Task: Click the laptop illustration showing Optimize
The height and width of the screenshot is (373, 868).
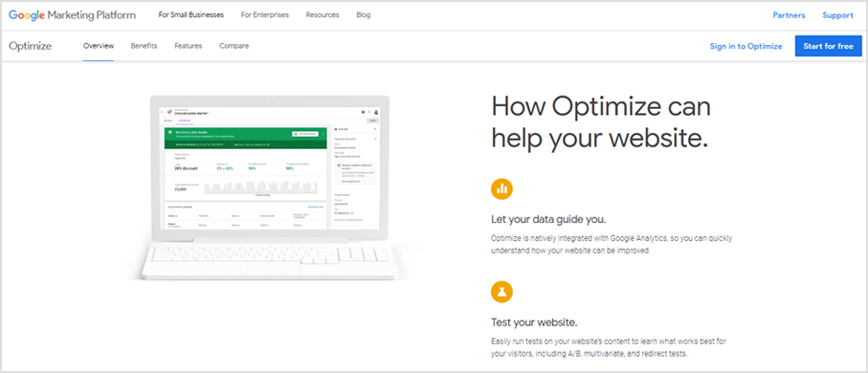Action: pyautogui.click(x=270, y=187)
